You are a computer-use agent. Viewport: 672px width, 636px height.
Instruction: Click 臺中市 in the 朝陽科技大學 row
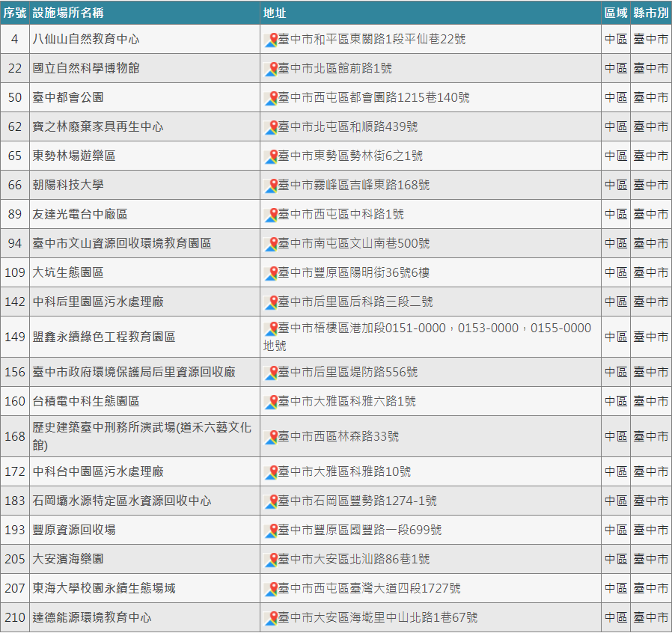tap(651, 185)
